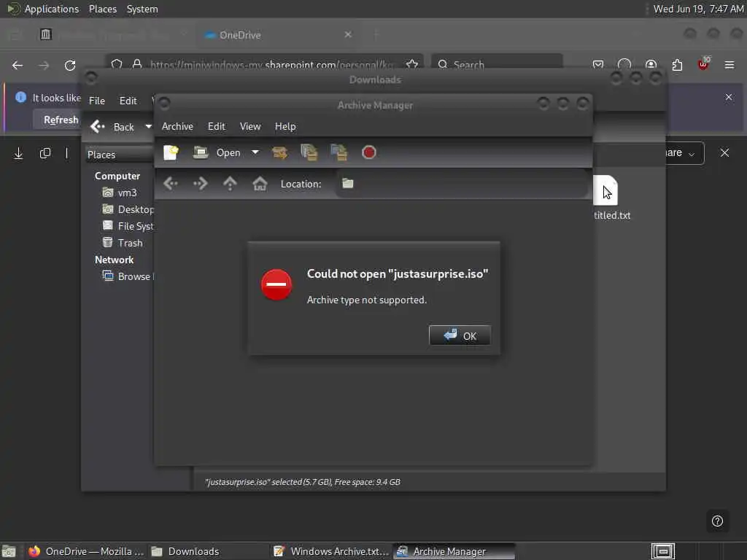Close the OneDrive preview with X

tap(724, 153)
